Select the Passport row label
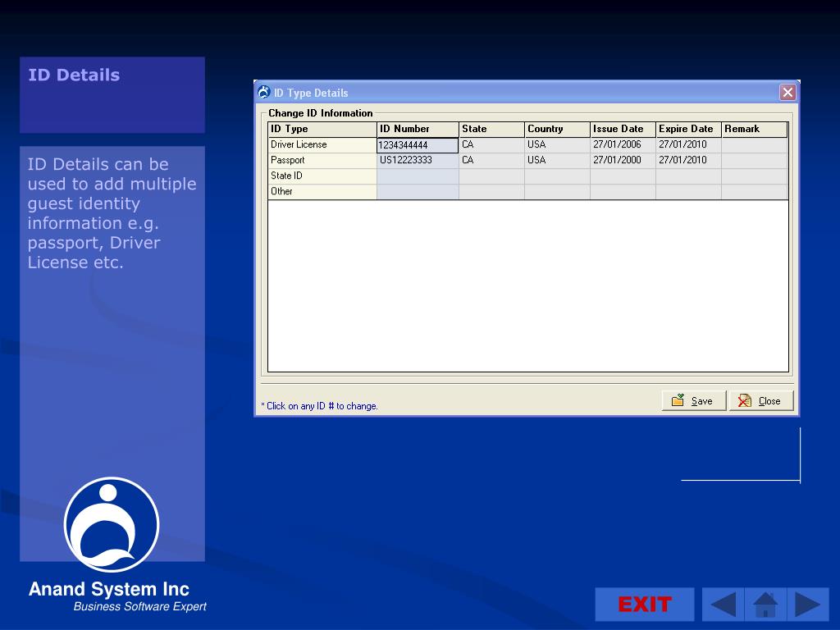The height and width of the screenshot is (630, 840). (322, 160)
